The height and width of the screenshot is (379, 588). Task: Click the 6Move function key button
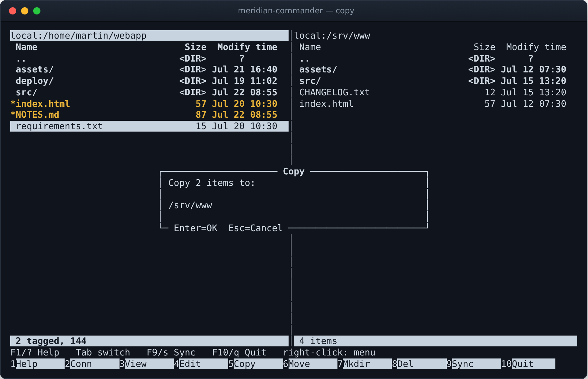point(310,364)
